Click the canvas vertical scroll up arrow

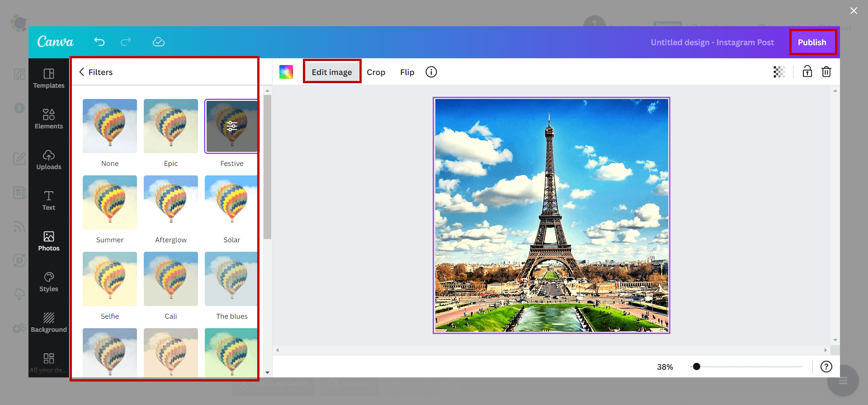pos(835,91)
